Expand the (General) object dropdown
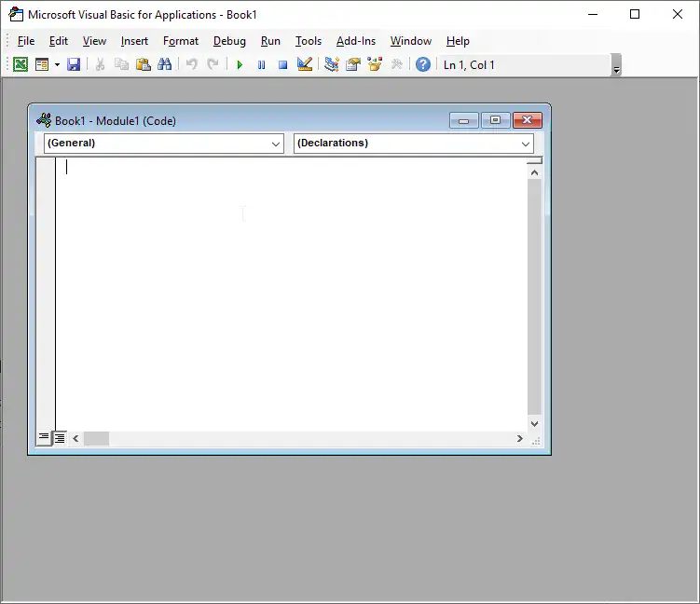 click(276, 144)
